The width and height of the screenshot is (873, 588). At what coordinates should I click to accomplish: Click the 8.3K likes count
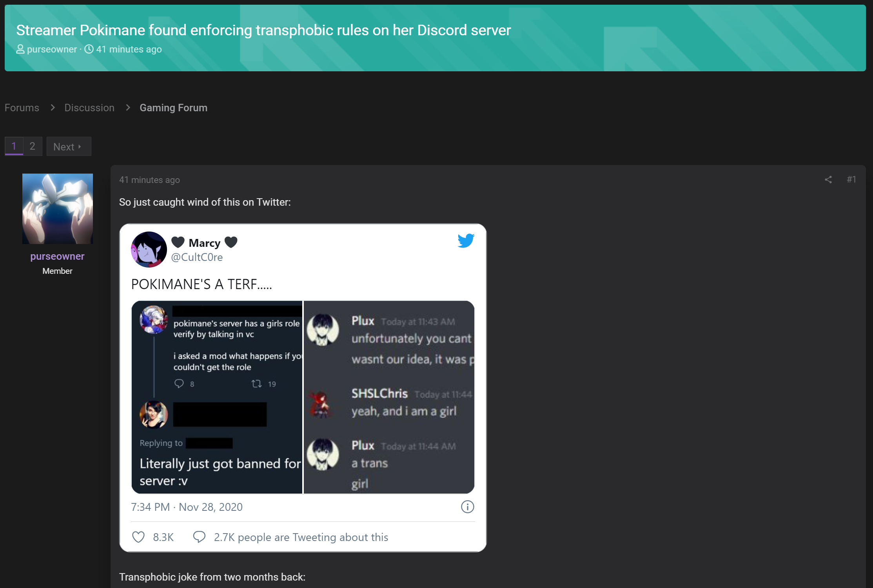tap(163, 537)
